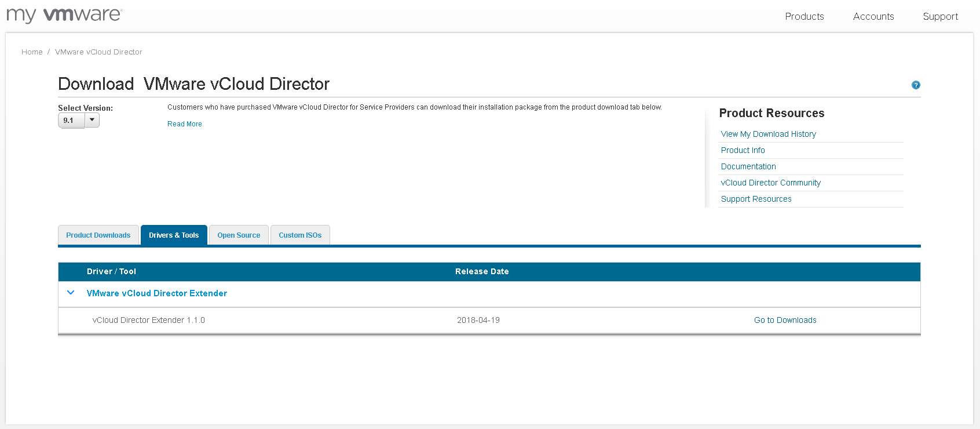Image resolution: width=980 pixels, height=429 pixels.
Task: Click the Driver / Tool column header
Action: (x=111, y=271)
